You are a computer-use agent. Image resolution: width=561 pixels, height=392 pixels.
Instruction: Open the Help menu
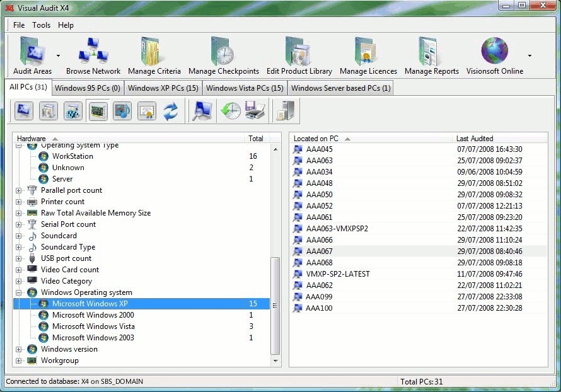[x=66, y=25]
